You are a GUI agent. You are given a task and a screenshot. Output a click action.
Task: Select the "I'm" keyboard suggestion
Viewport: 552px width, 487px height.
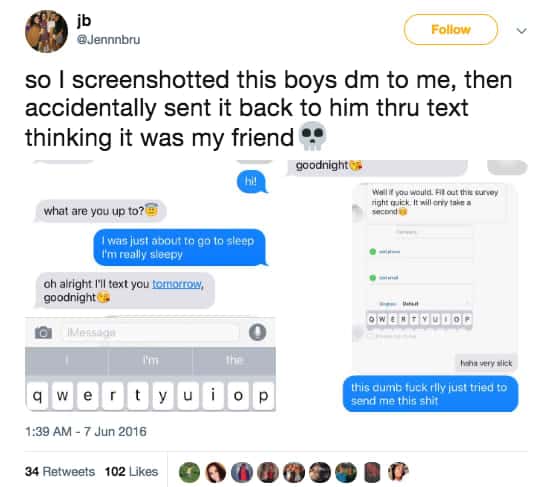[x=150, y=361]
